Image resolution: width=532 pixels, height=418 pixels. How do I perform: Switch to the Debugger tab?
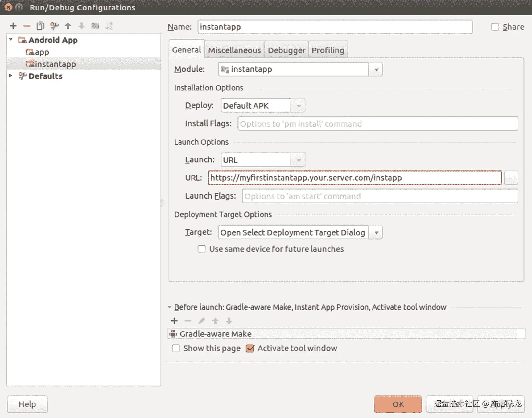(x=287, y=50)
